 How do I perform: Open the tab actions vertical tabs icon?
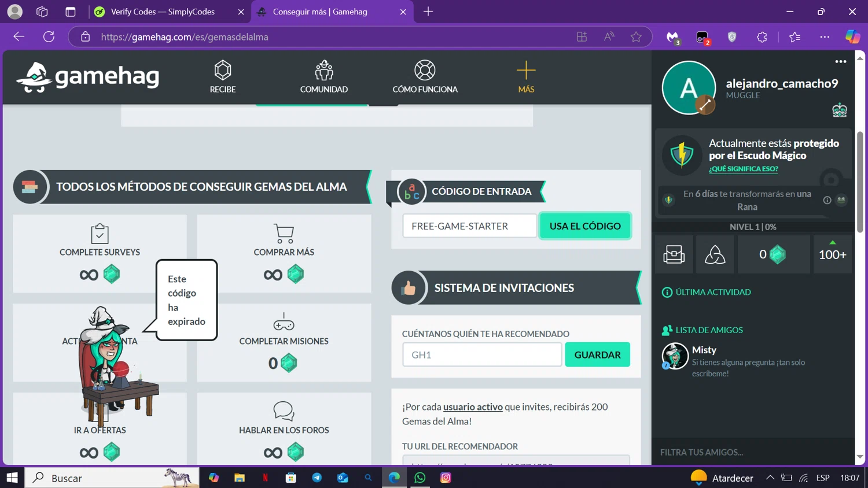[x=71, y=12]
